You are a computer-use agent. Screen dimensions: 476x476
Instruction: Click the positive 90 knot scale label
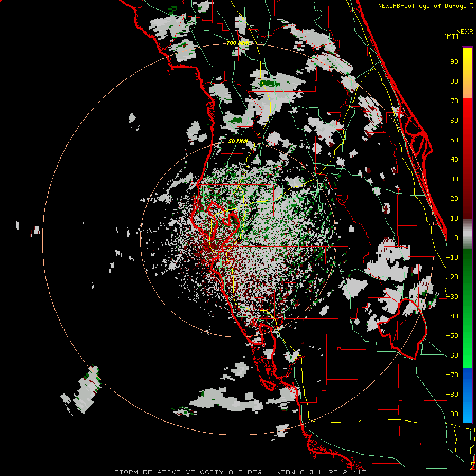(454, 62)
